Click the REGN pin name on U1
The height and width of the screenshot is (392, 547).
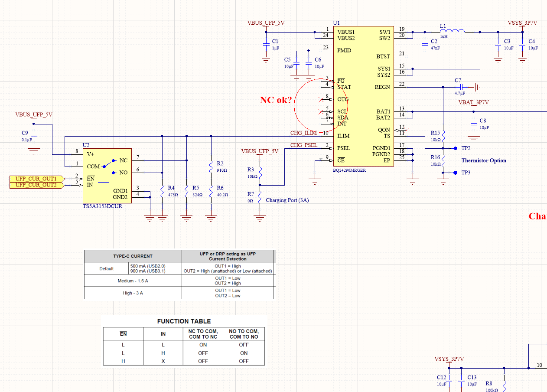(382, 87)
